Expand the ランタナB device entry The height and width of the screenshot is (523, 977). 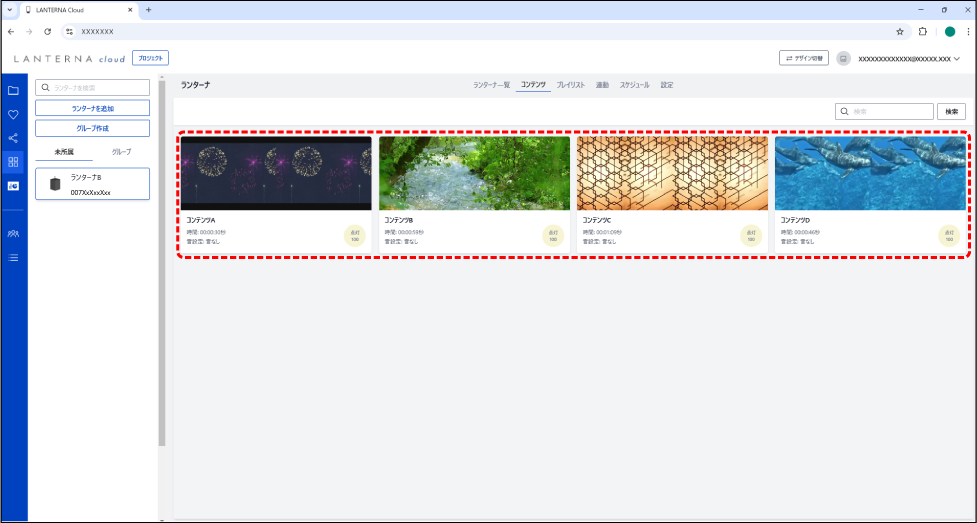coord(92,184)
